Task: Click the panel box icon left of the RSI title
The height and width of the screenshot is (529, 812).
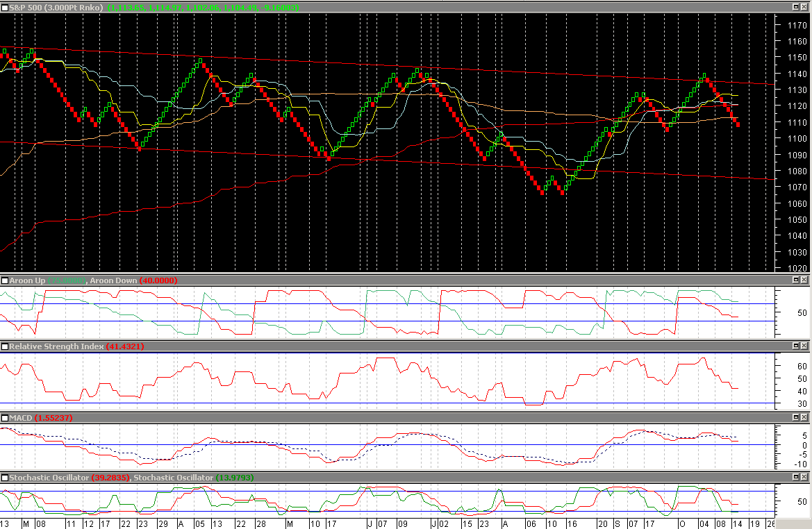Action: click(x=5, y=346)
